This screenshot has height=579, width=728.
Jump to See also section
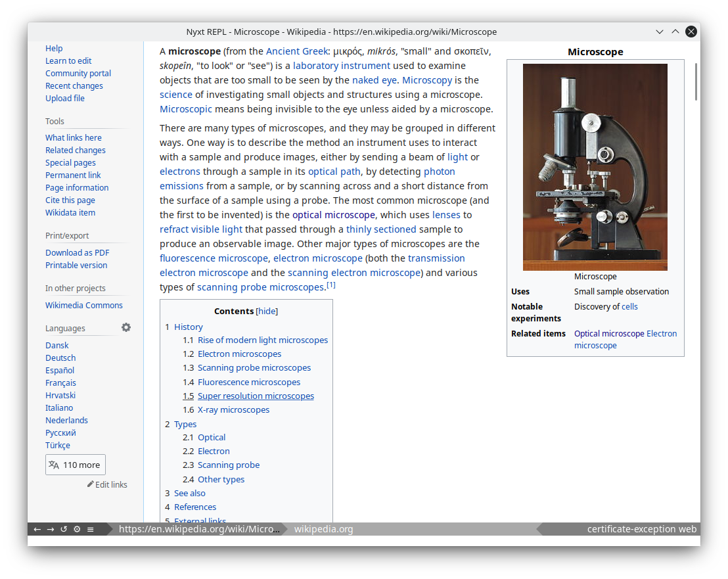[189, 493]
